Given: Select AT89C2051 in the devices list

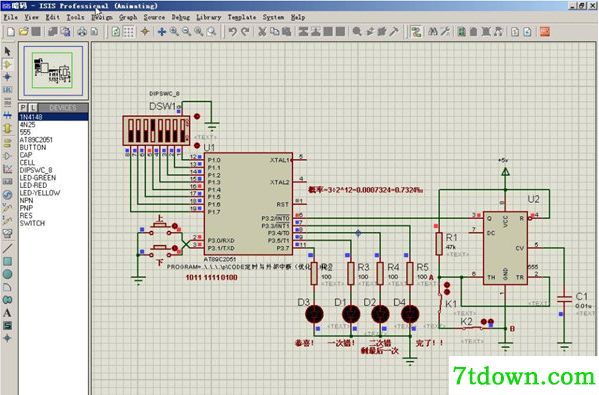Looking at the screenshot, I should tap(53, 140).
